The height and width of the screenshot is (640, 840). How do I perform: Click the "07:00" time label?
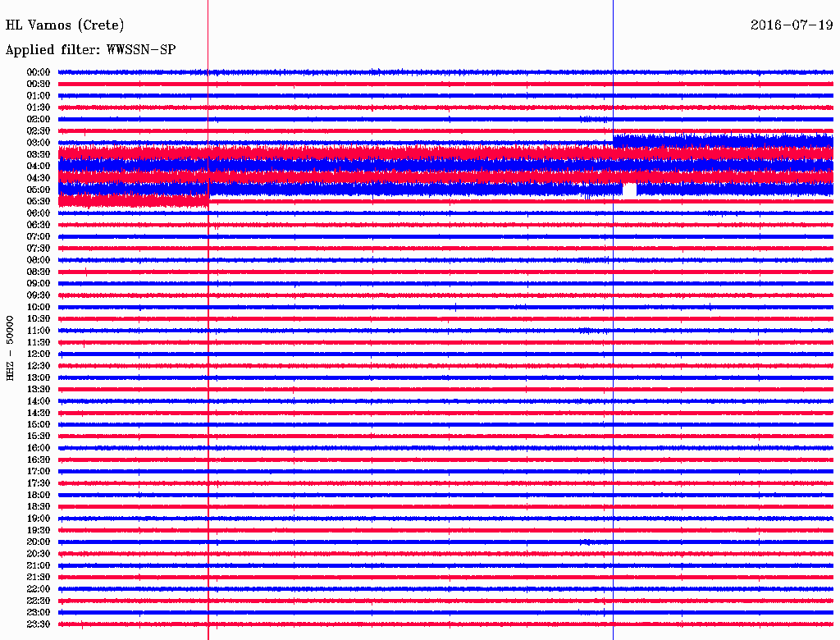tap(39, 237)
